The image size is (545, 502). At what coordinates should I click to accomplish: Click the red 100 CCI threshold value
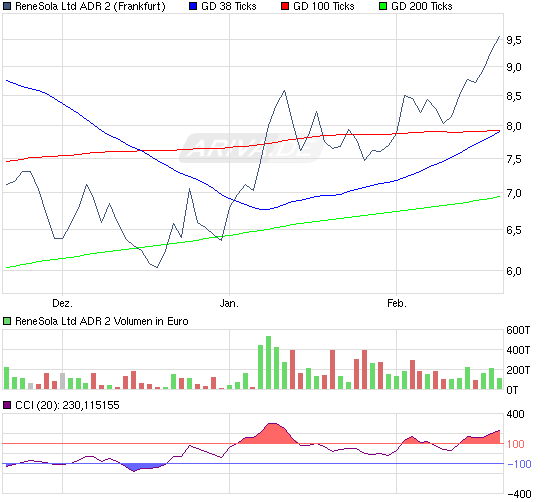(x=515, y=444)
